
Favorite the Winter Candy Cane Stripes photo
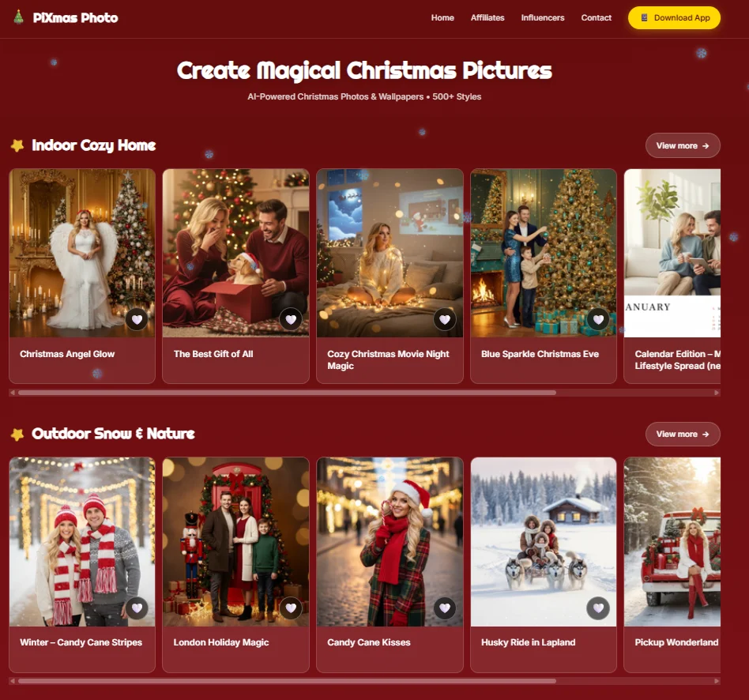(137, 608)
